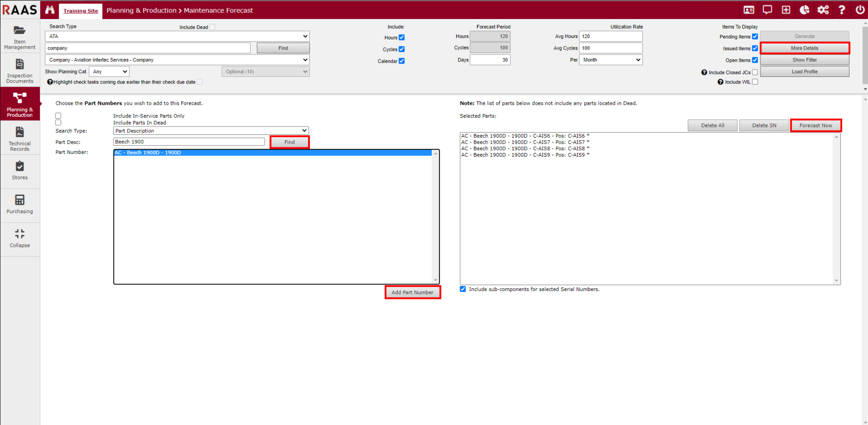Expand the ATA search type dropdown
The width and height of the screenshot is (868, 425).
point(177,36)
